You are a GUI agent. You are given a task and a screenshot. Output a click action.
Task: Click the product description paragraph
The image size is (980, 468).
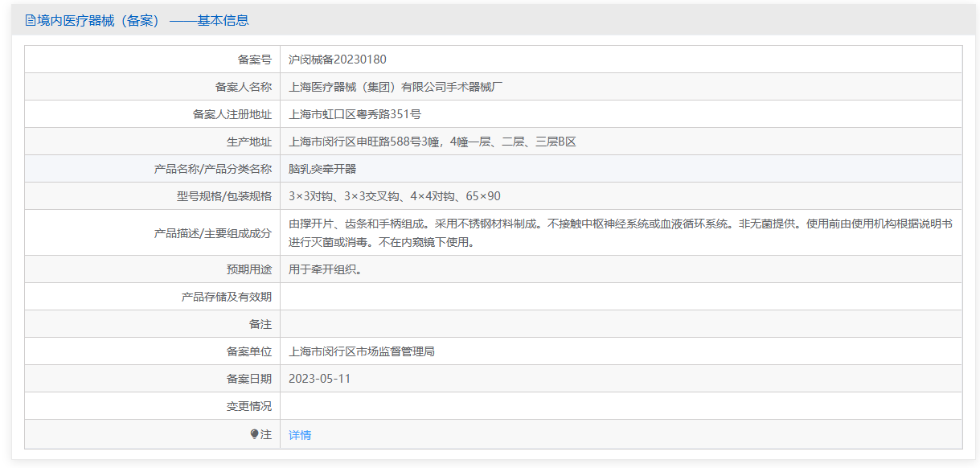point(621,232)
